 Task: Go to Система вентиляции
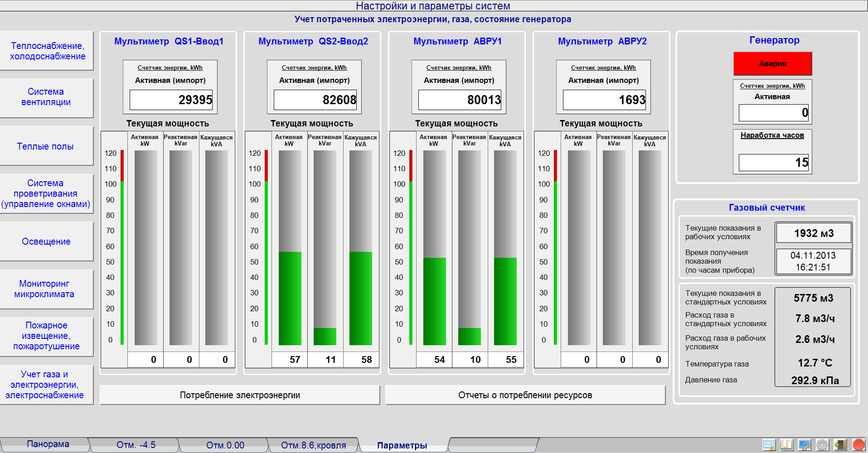coord(46,97)
